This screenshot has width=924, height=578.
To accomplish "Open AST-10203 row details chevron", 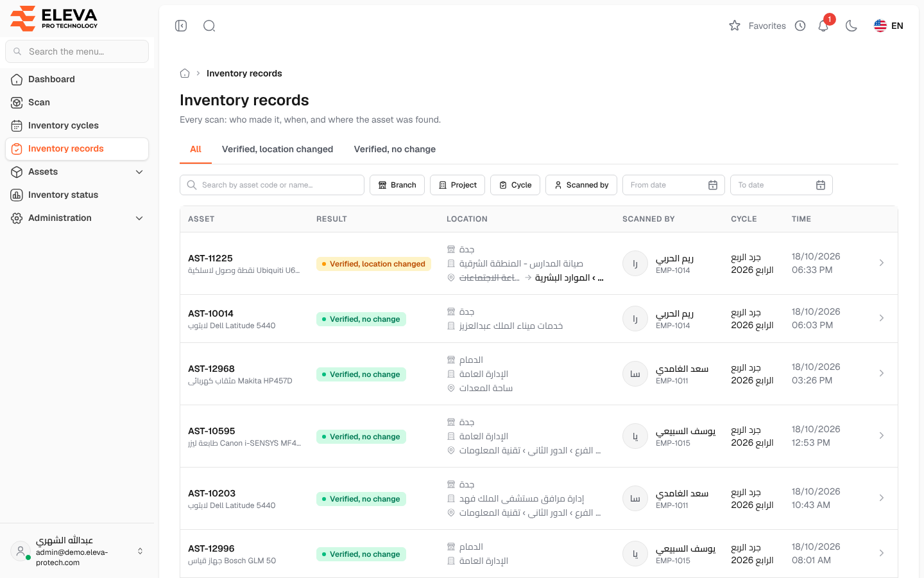I will (882, 498).
